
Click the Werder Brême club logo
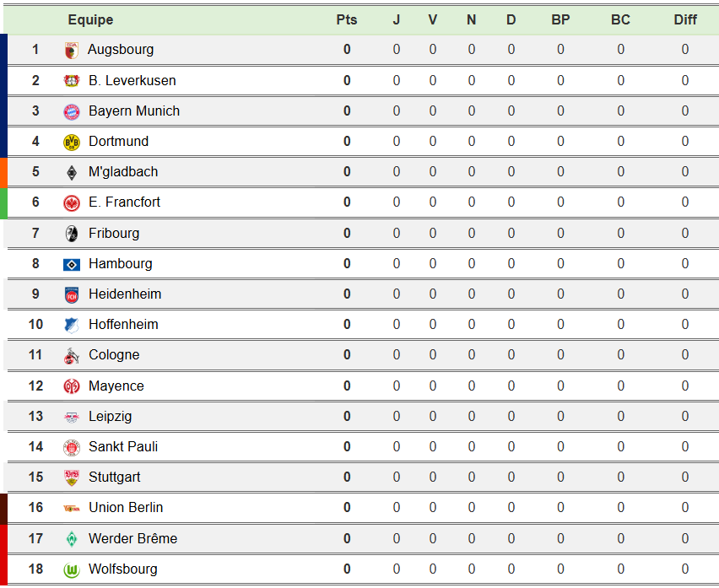pos(72,539)
